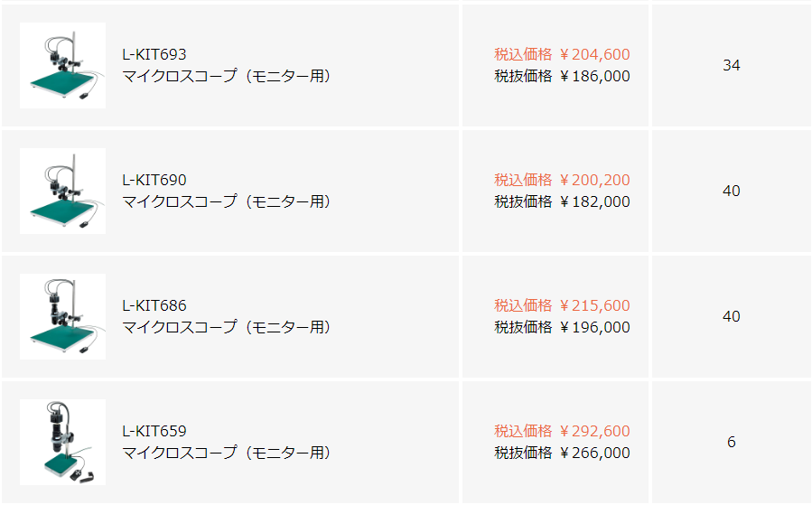
Task: Click マイクロスコープ description under L-KIT690
Action: [227, 201]
